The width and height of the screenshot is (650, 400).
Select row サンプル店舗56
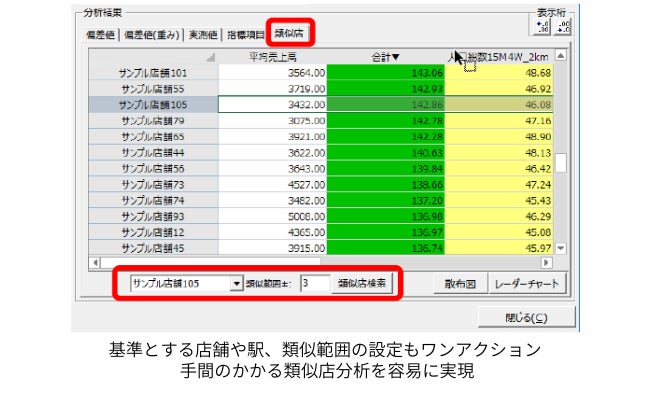pos(153,169)
